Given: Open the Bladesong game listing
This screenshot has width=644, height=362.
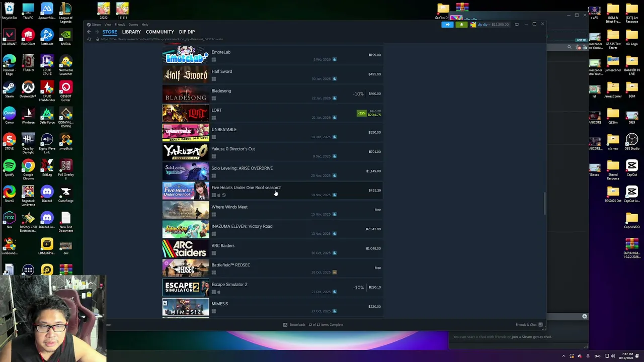Looking at the screenshot, I should click(272, 94).
